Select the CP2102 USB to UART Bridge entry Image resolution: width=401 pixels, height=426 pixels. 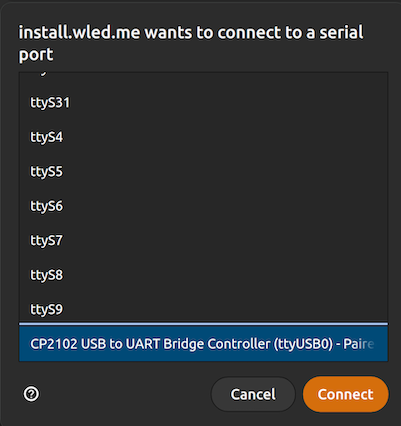(x=204, y=344)
